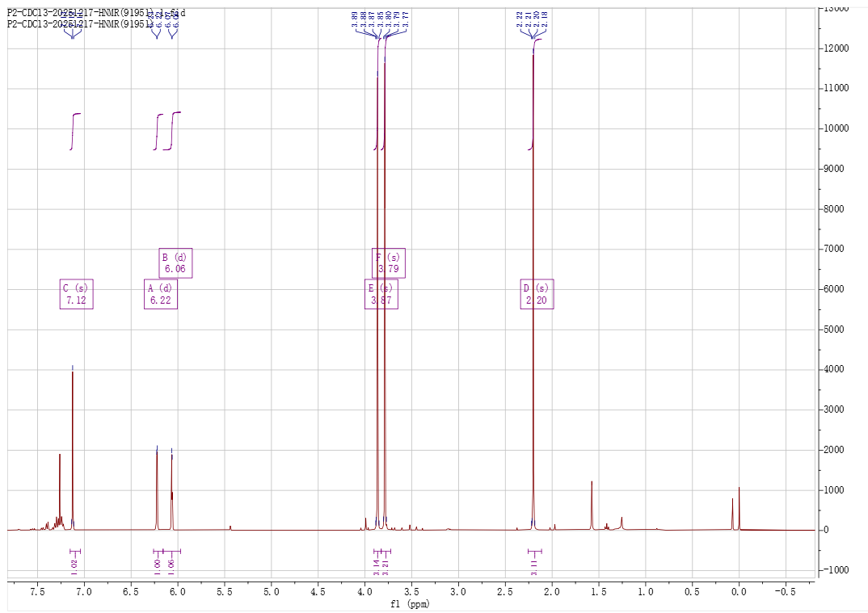Click multiplet label A (d) 6.22
868x613 pixels.
[x=160, y=294]
